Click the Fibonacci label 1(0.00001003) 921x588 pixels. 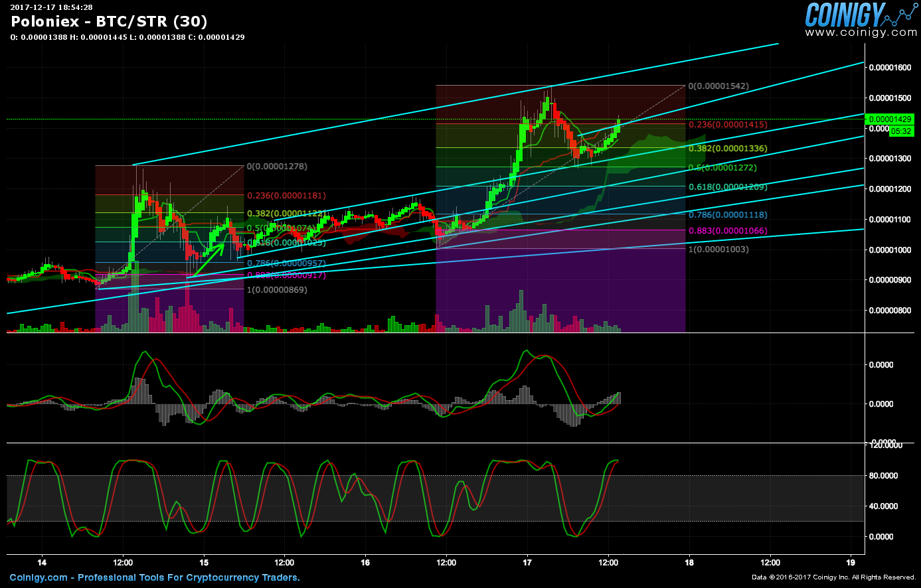coord(718,250)
